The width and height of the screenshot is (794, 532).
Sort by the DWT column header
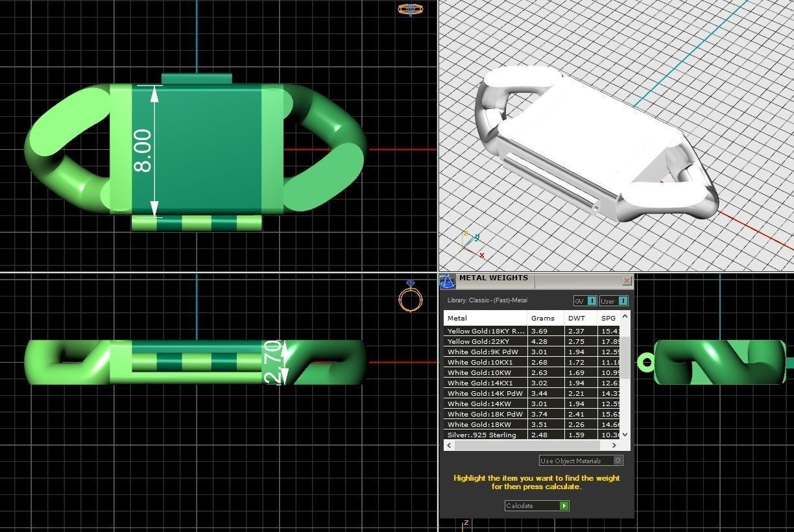click(x=581, y=318)
